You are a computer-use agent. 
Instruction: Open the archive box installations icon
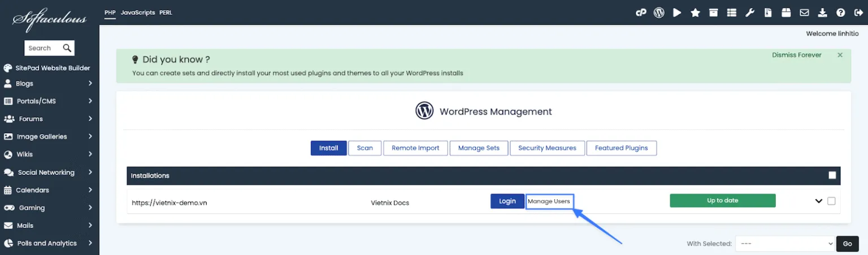click(x=714, y=12)
